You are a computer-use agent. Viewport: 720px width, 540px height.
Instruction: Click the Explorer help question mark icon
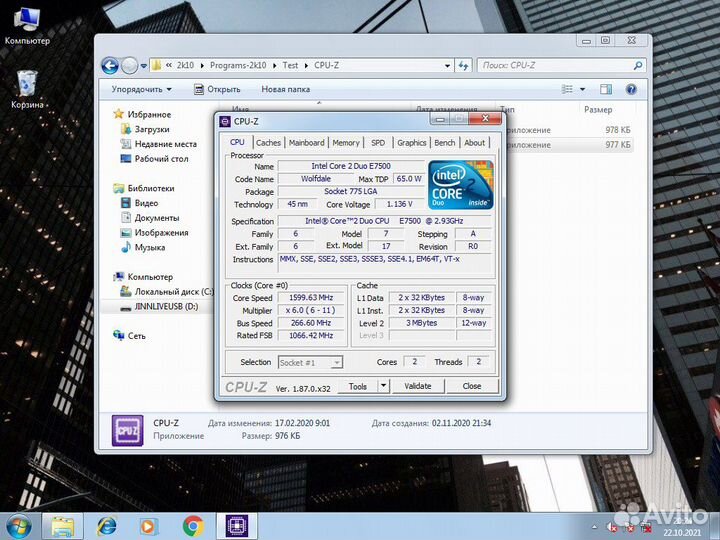(x=631, y=89)
